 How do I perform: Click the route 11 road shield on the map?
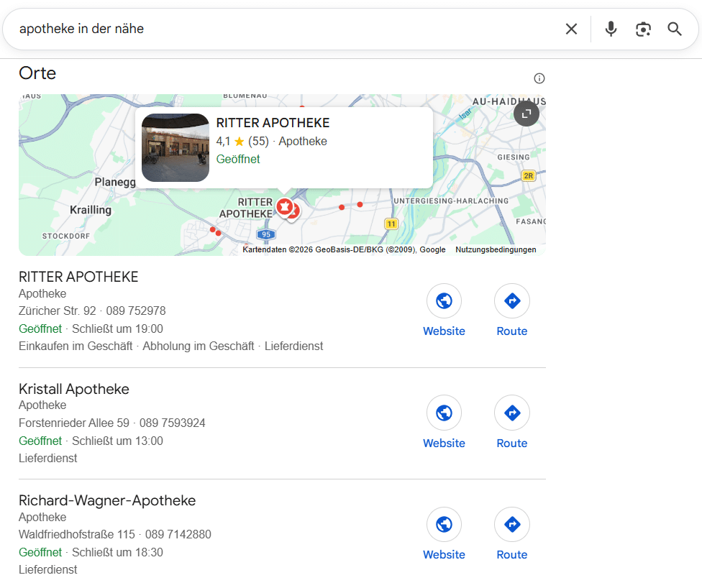[x=391, y=224]
